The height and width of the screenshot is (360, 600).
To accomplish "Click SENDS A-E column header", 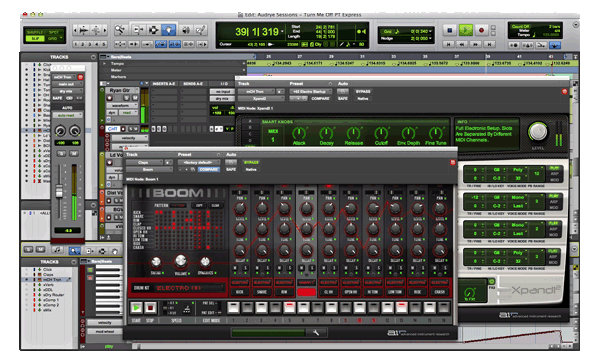I will pos(193,84).
